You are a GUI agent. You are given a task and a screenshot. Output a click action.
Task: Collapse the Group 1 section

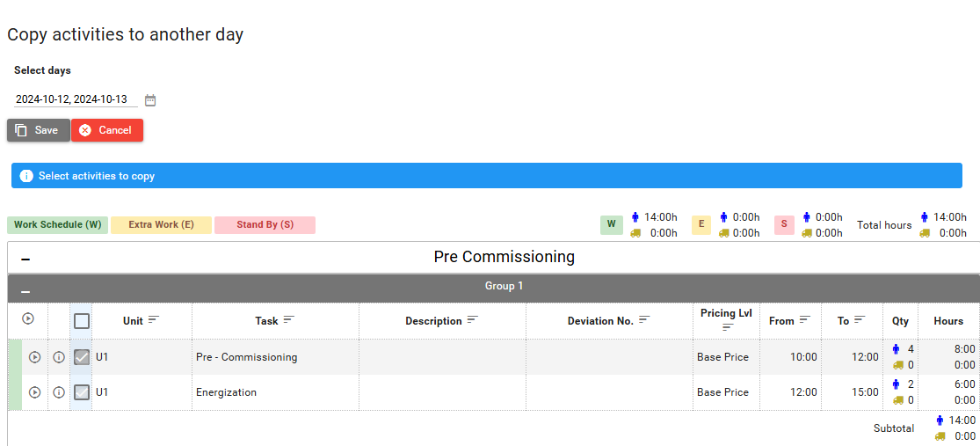pyautogui.click(x=25, y=291)
